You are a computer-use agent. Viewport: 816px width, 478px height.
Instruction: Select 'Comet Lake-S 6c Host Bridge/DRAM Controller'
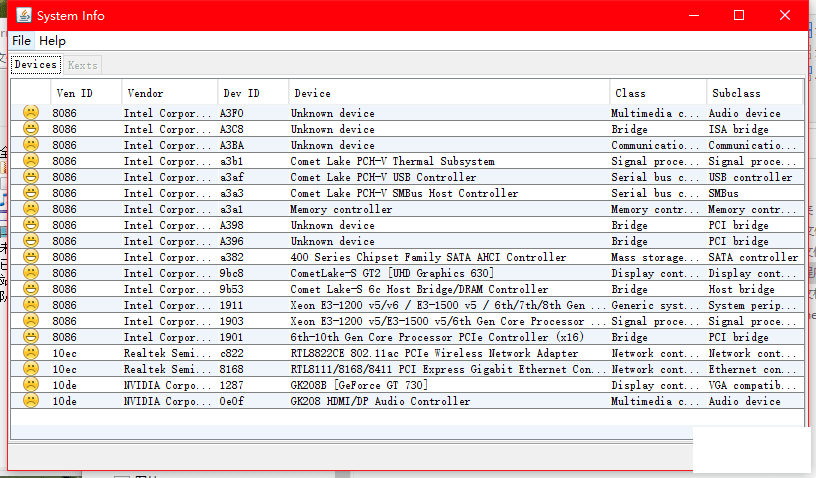419,289
